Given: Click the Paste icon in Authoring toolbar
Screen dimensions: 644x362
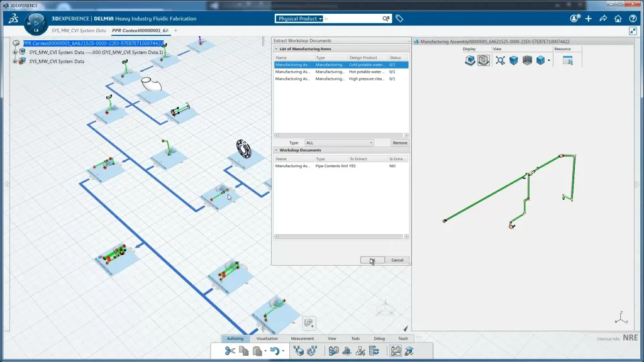Looking at the screenshot, I should [x=257, y=351].
